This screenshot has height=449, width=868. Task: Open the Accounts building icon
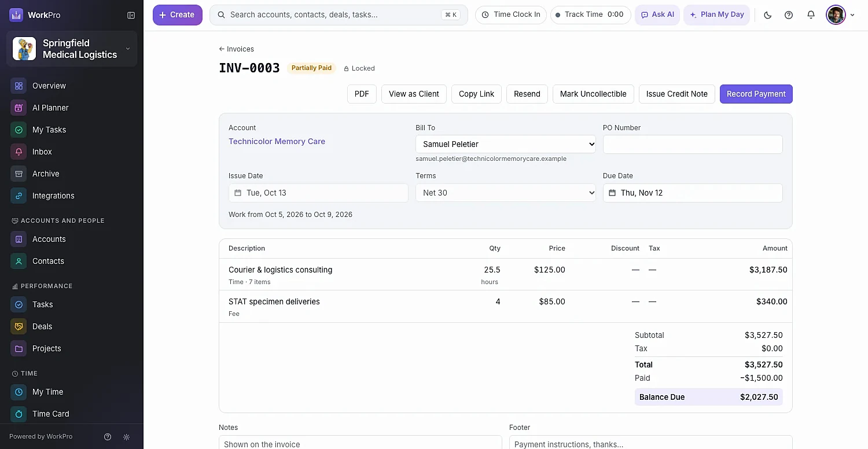(19, 239)
